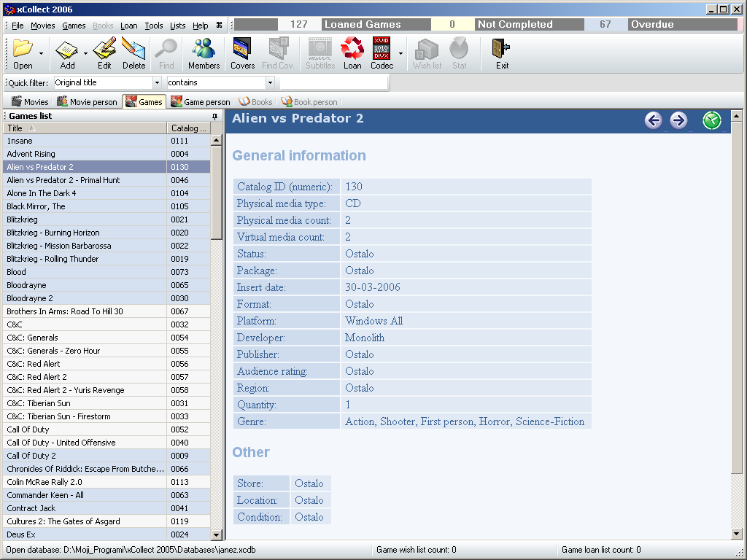747x560 pixels.
Task: Click the Add toolbar icon
Action: click(x=67, y=52)
